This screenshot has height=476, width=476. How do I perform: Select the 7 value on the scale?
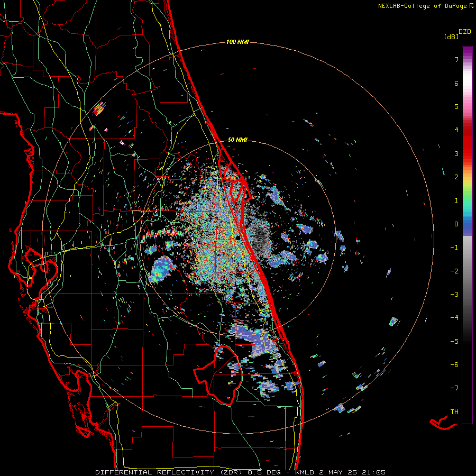click(x=456, y=59)
